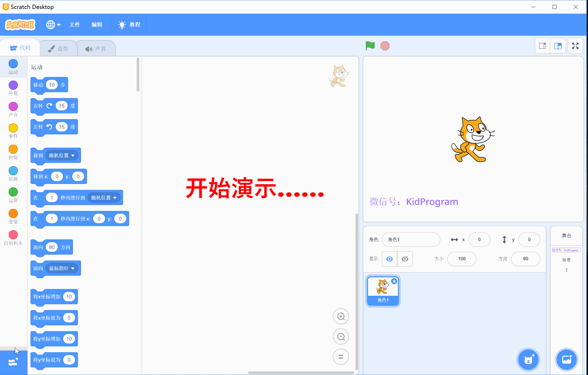Open the 教程 tutorials
588x375 pixels.
(x=130, y=25)
